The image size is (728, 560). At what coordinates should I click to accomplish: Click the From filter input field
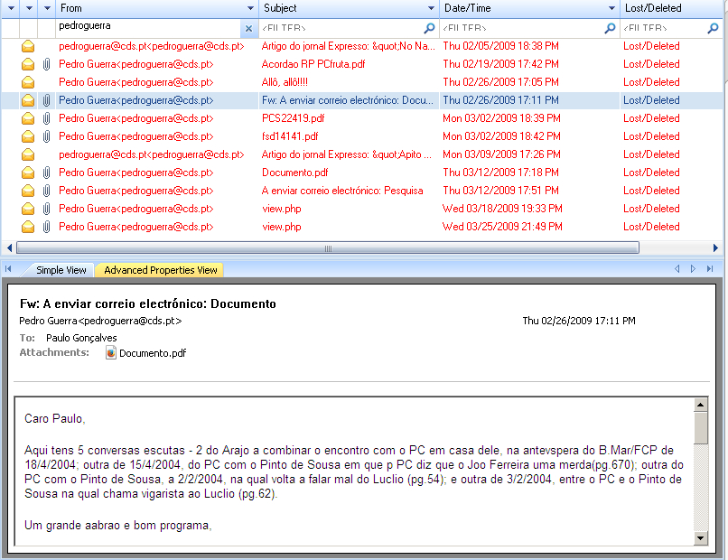tap(148, 28)
